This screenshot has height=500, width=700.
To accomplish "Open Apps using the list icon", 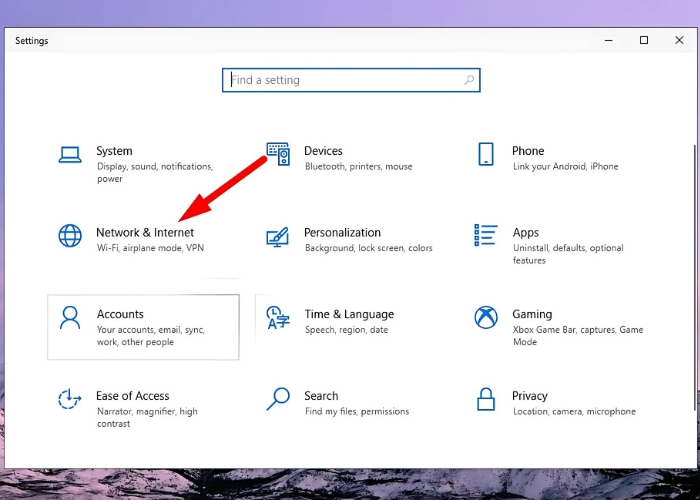I will coord(486,236).
